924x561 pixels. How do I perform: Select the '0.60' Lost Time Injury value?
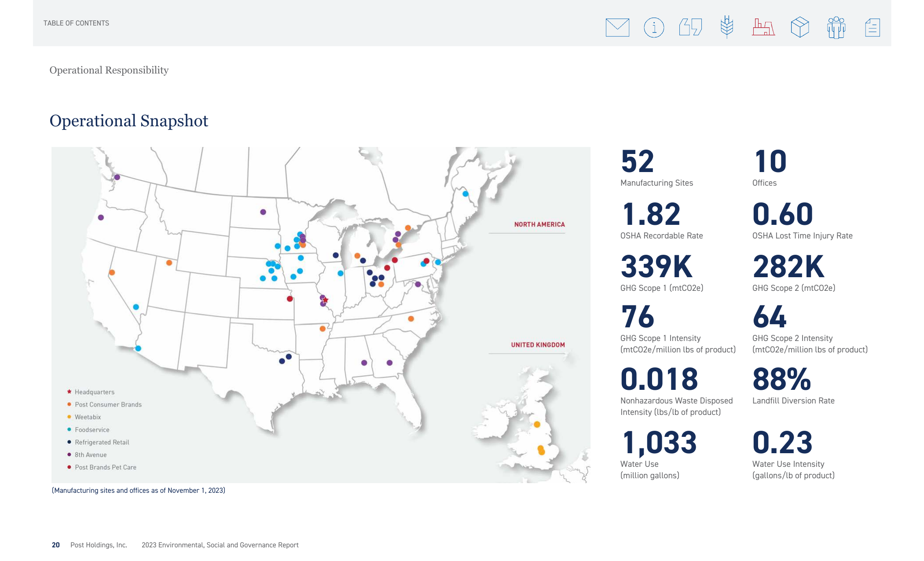coord(783,214)
